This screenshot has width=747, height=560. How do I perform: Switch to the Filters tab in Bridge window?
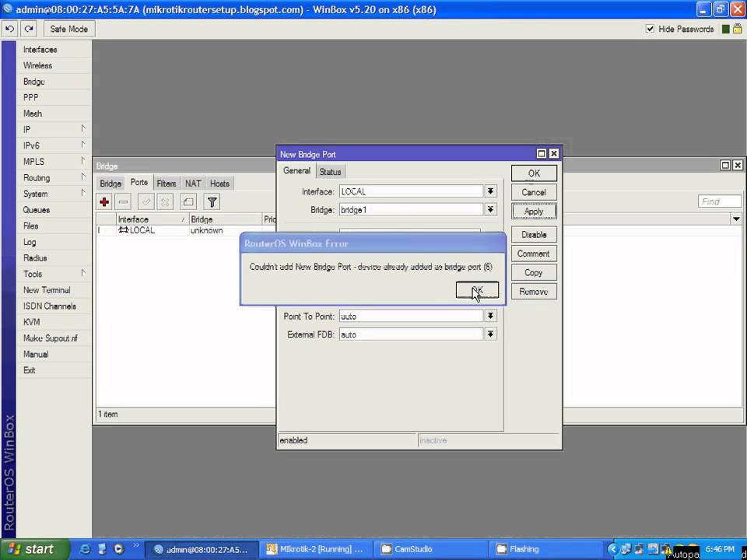coord(167,184)
